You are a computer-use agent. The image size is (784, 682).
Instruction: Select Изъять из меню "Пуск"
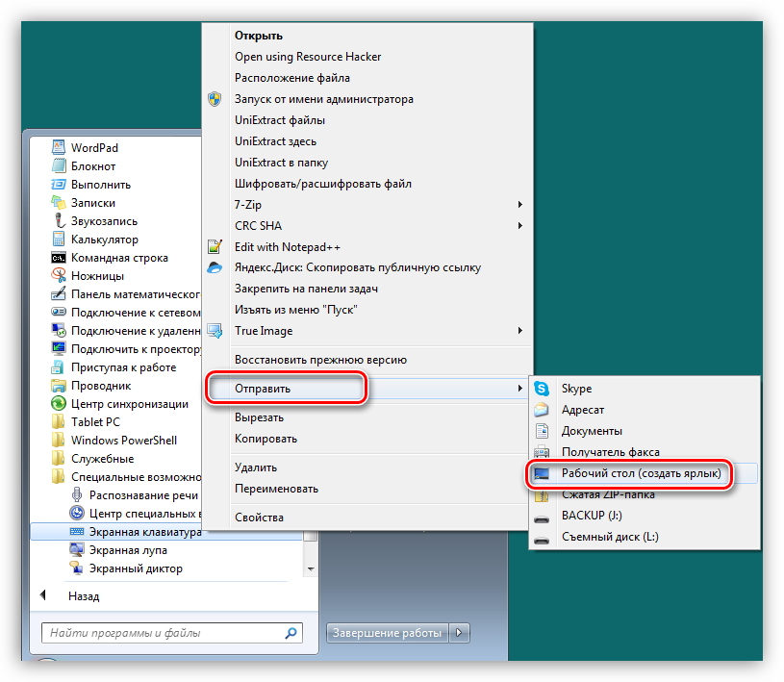coord(296,310)
